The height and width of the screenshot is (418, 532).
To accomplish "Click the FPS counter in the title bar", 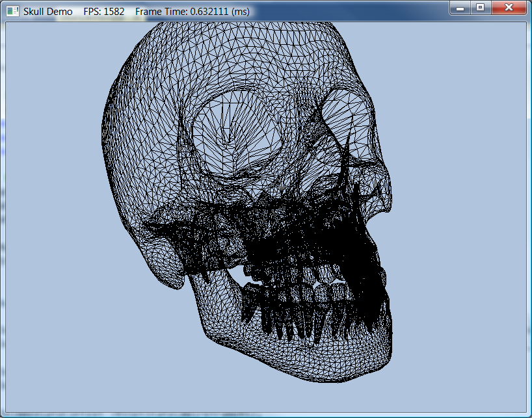I will [x=103, y=12].
